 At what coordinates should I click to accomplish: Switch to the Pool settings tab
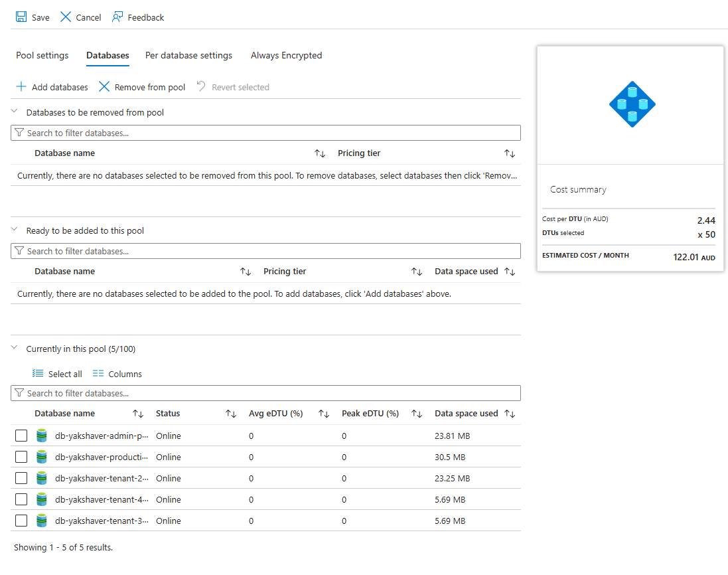[x=42, y=56]
